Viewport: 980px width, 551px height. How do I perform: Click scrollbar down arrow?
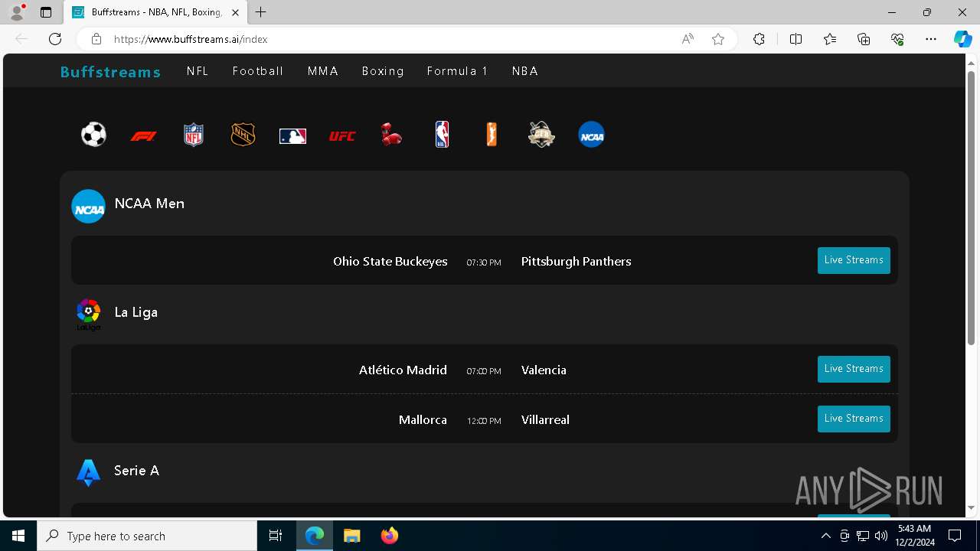[x=972, y=507]
